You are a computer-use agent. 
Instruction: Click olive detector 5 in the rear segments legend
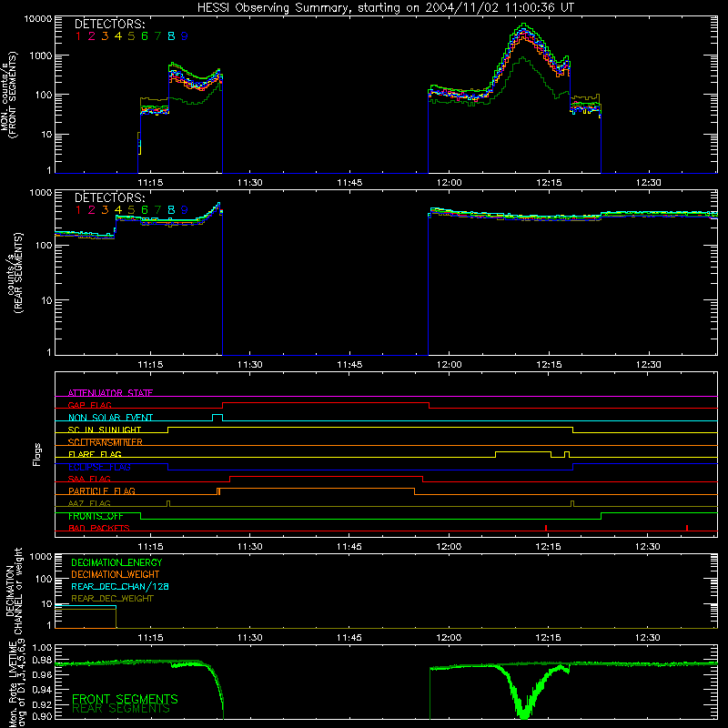point(131,210)
